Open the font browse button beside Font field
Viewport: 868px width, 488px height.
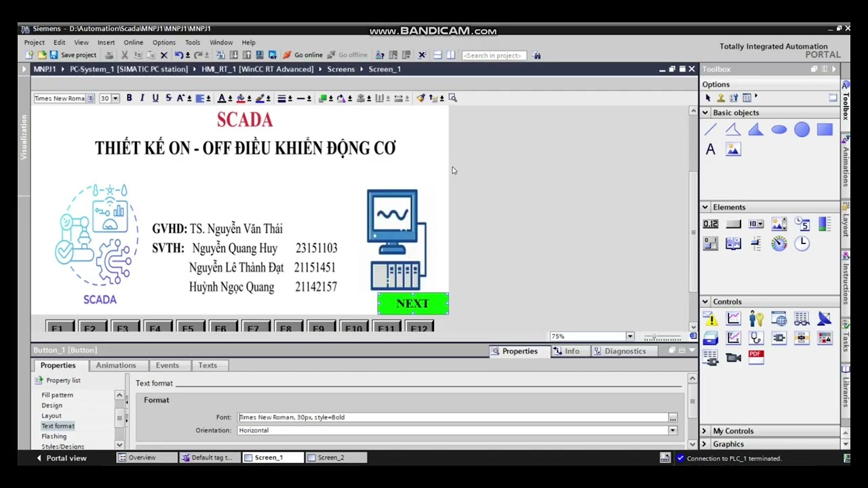point(673,418)
